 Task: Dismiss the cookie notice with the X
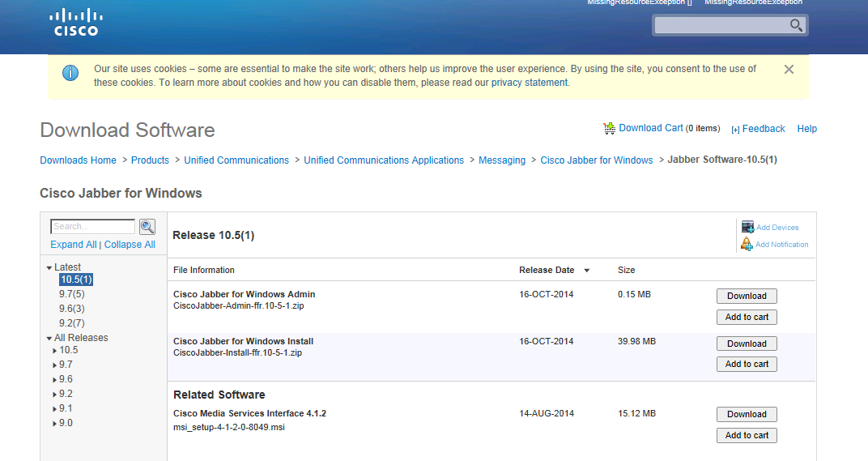click(789, 69)
